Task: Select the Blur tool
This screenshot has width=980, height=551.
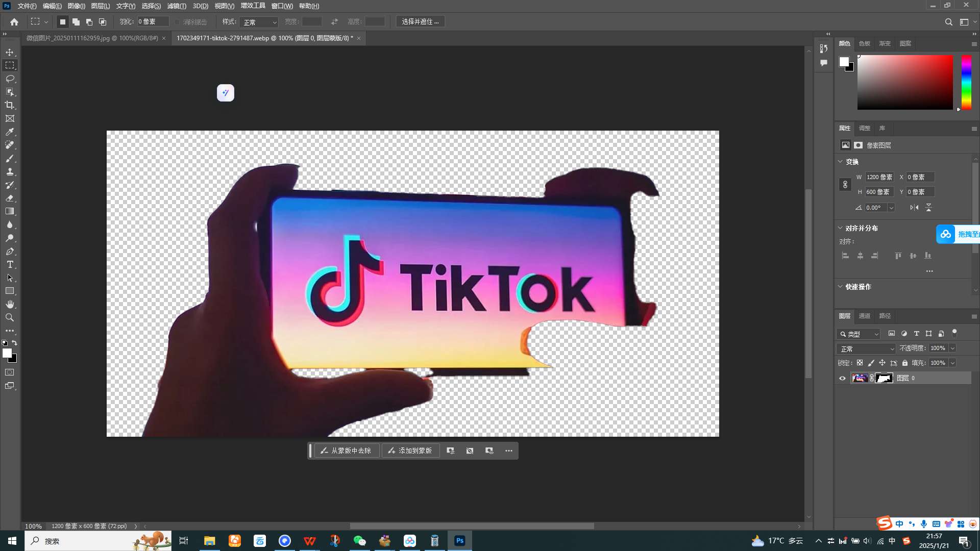Action: 10,224
